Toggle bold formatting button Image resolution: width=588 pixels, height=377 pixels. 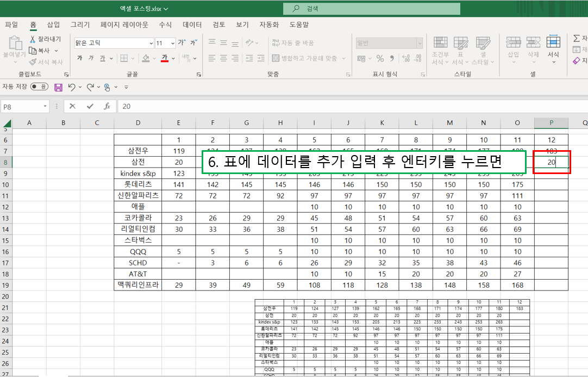click(x=79, y=58)
